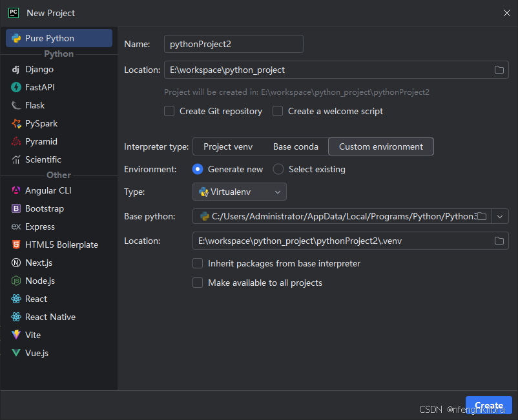The image size is (518, 420).
Task: Click the Base python path text
Action: point(344,216)
